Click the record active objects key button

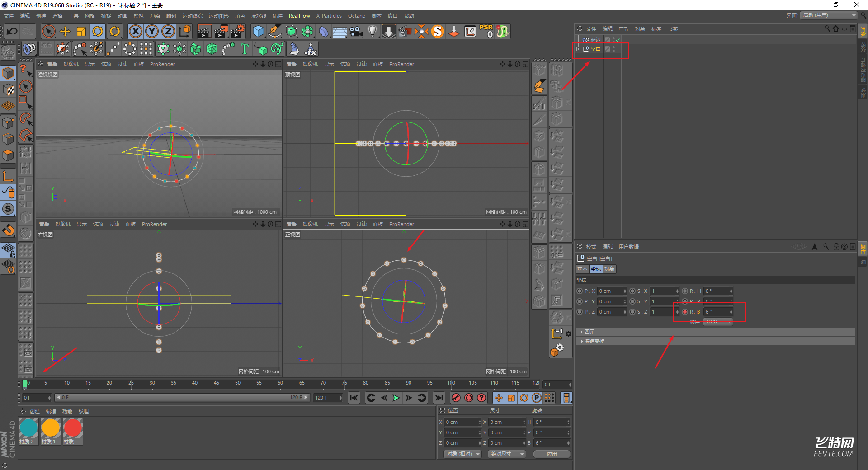pyautogui.click(x=456, y=398)
